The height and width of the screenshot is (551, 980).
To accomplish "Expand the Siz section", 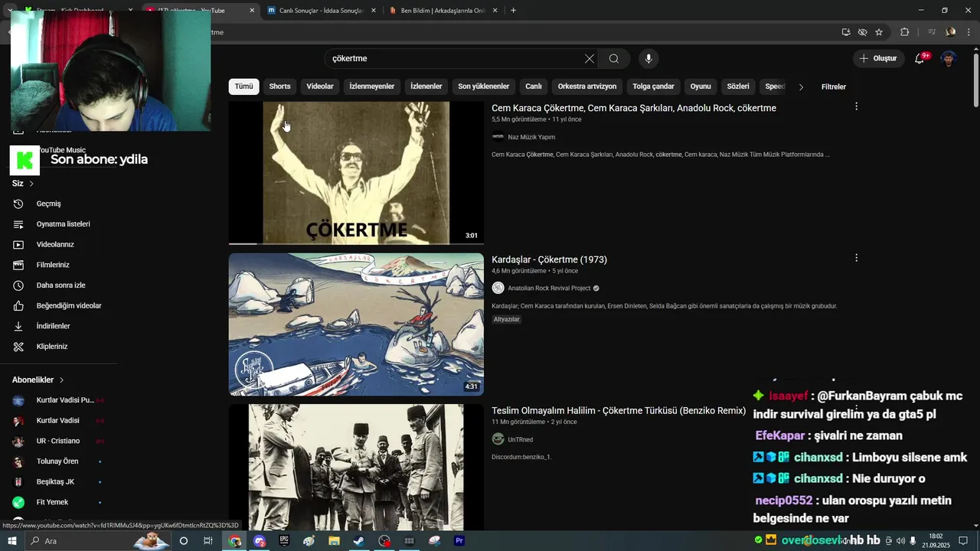I will pos(23,184).
